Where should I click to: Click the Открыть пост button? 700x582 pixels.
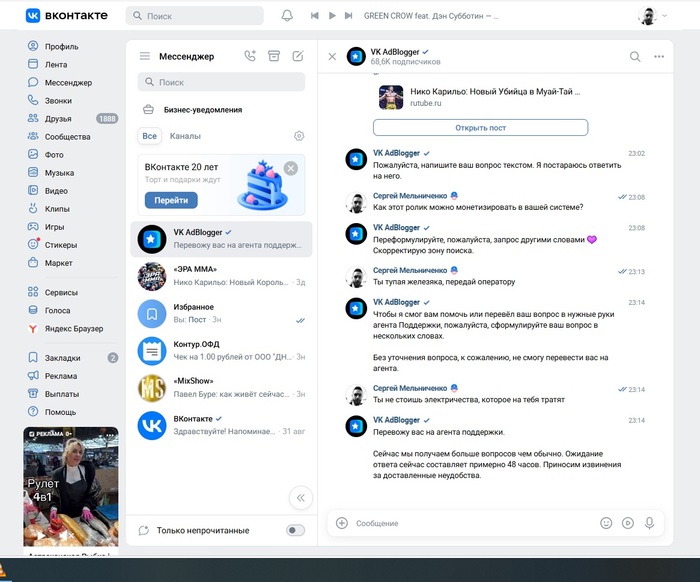tap(480, 128)
